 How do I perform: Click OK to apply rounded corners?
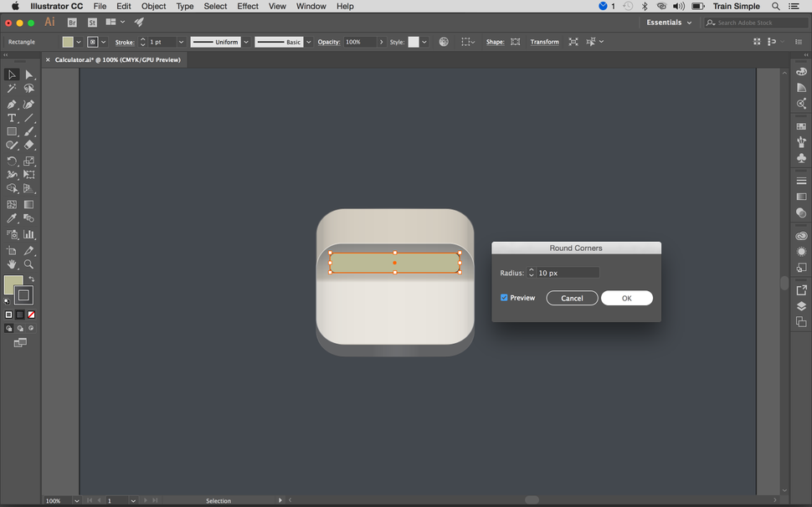pos(626,298)
